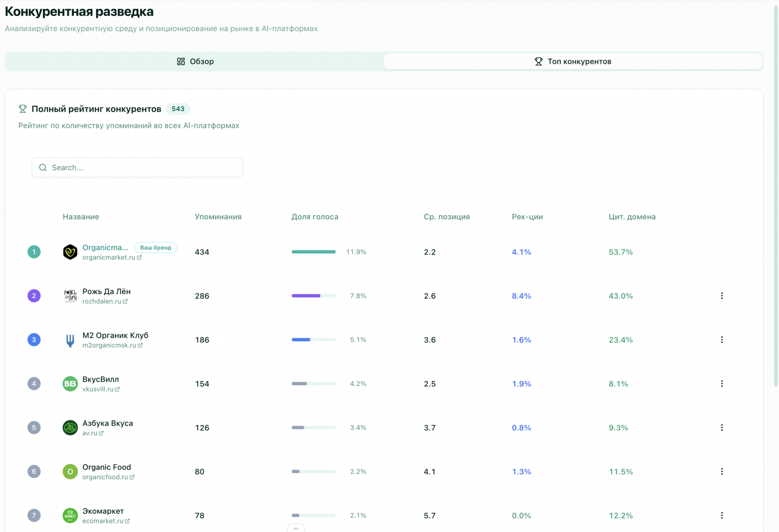Click the Экомаркет logo
Viewport: 779px width, 532px height.
[70, 515]
